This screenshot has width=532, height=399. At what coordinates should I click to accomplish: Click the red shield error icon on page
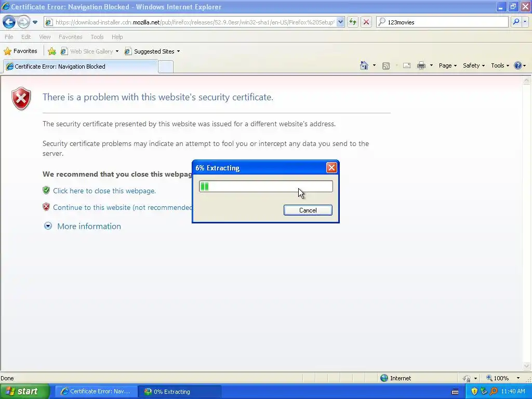point(21,98)
